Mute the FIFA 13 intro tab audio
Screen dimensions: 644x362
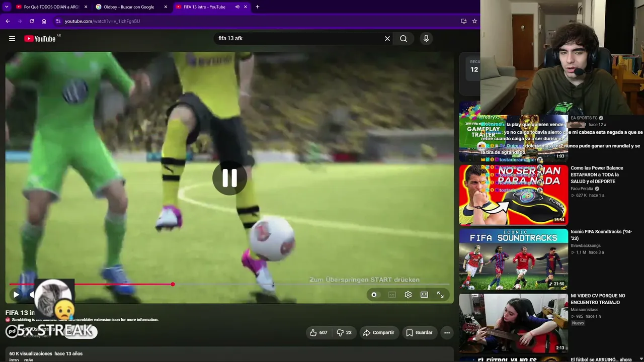(237, 7)
